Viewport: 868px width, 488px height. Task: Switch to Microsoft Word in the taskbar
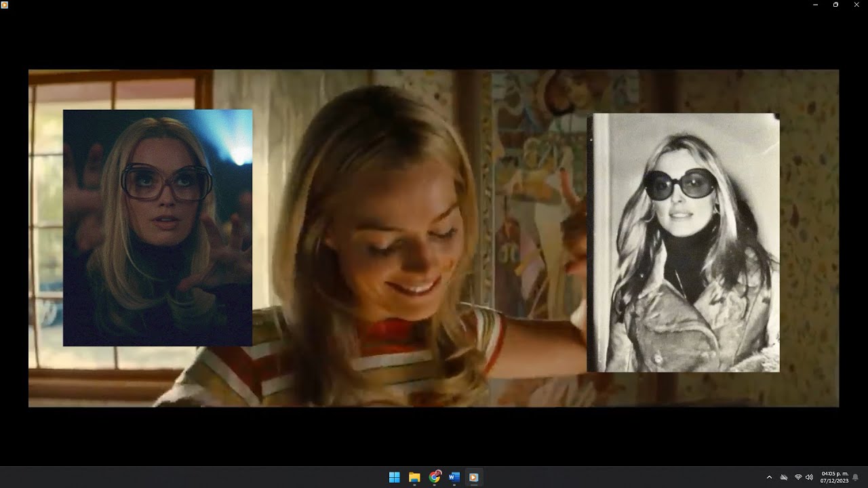click(454, 477)
